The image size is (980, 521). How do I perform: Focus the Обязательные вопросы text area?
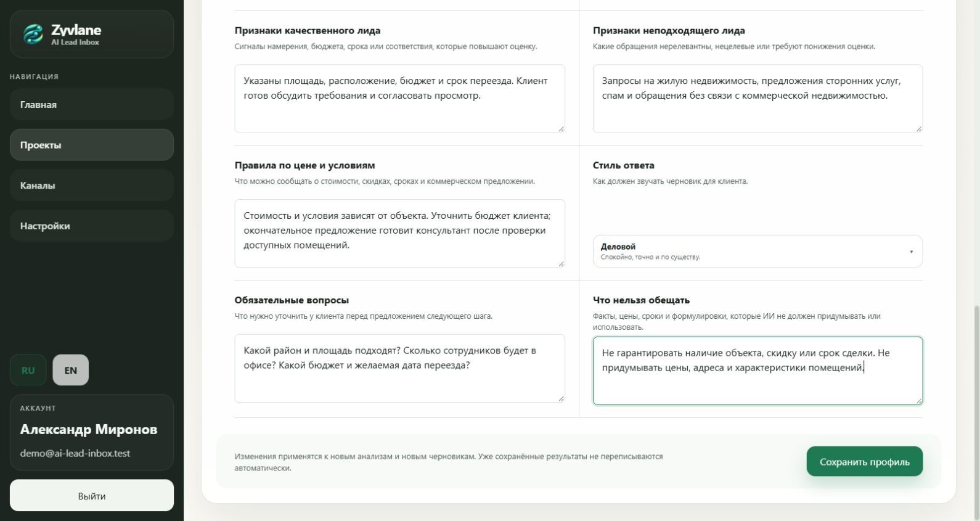pos(399,368)
